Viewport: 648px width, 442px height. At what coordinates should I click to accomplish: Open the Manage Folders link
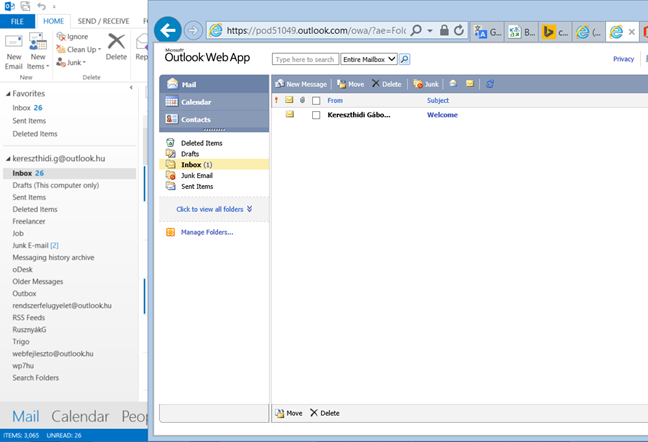pos(207,232)
